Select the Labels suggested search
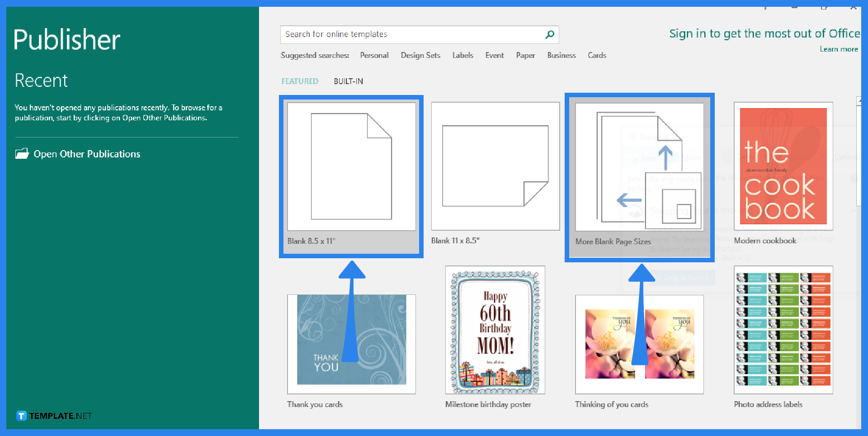 pos(462,55)
